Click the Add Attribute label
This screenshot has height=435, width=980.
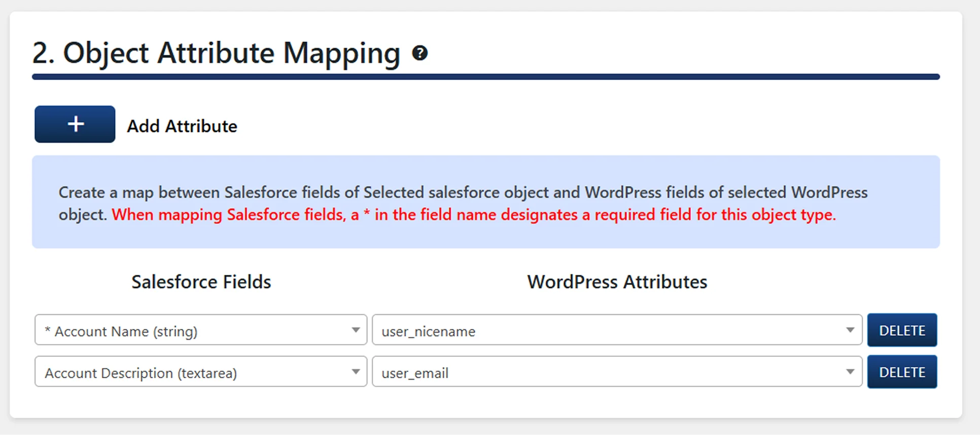coord(182,126)
